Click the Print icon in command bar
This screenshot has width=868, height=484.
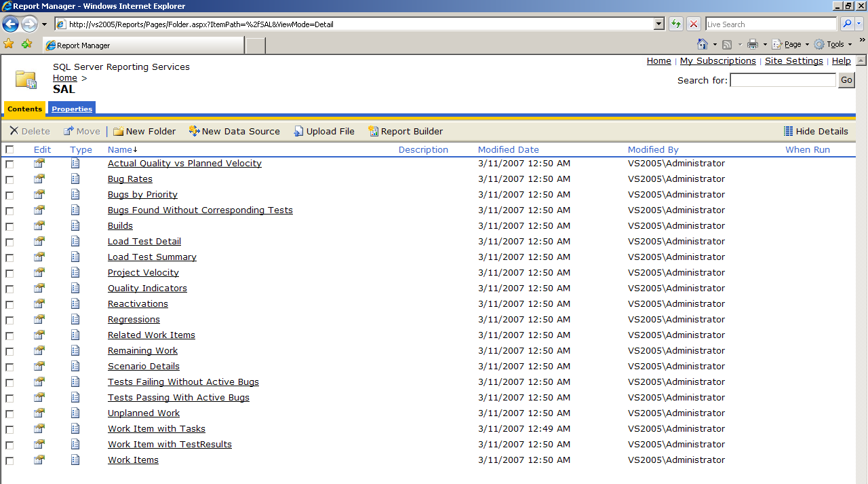pos(753,44)
